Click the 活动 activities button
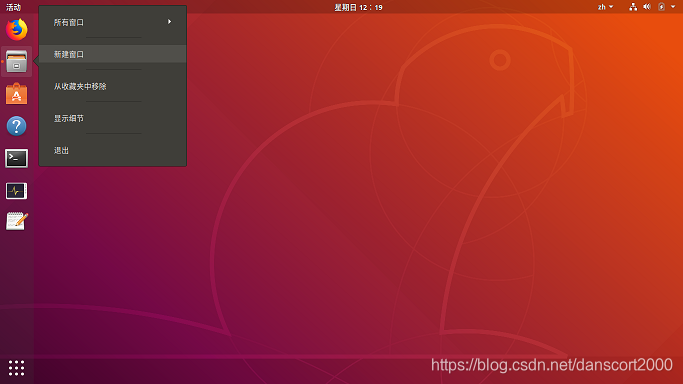Viewport: 683px width, 384px height. click(x=13, y=7)
